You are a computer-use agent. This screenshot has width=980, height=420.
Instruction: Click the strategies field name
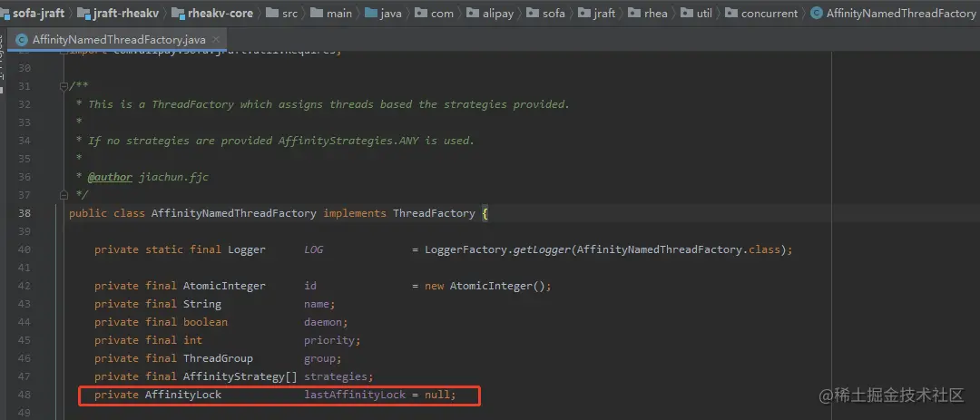pos(335,376)
